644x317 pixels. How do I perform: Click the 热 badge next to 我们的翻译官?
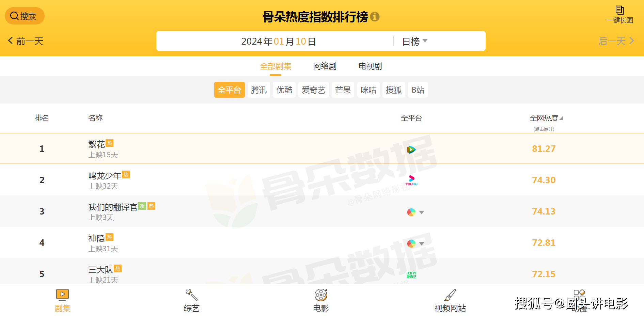click(x=152, y=206)
